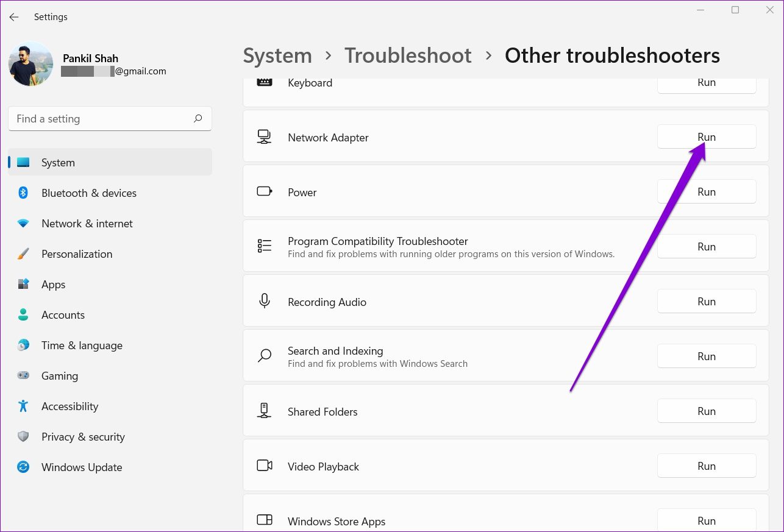Click the Personalization paintbrush icon
This screenshot has width=784, height=532.
click(23, 254)
